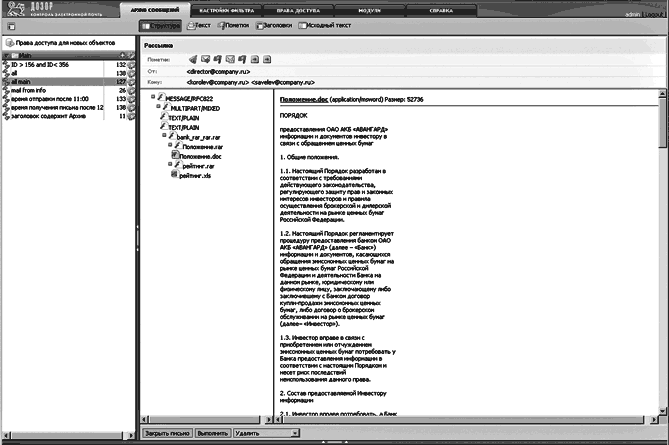Image resolution: width=669 pixels, height=445 pixels.
Task: Collapse the Main folder arrow
Action: pos(6,55)
